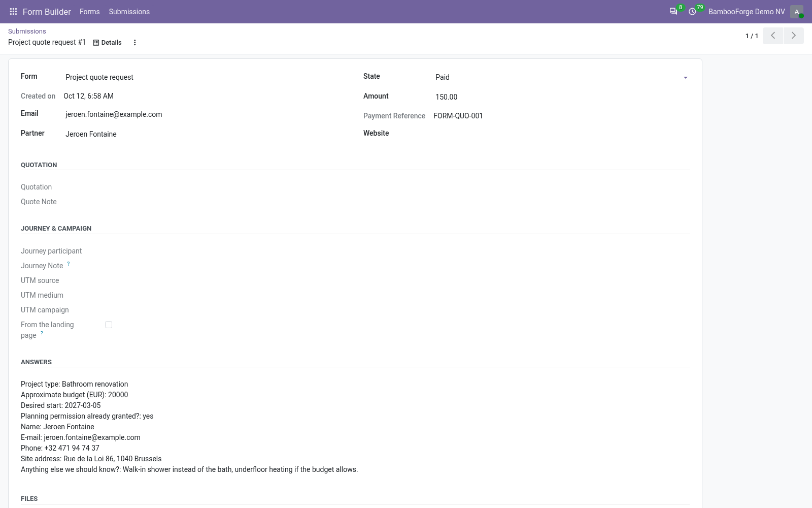812x508 pixels.
Task: Click the Project quote request #1 title
Action: point(47,42)
